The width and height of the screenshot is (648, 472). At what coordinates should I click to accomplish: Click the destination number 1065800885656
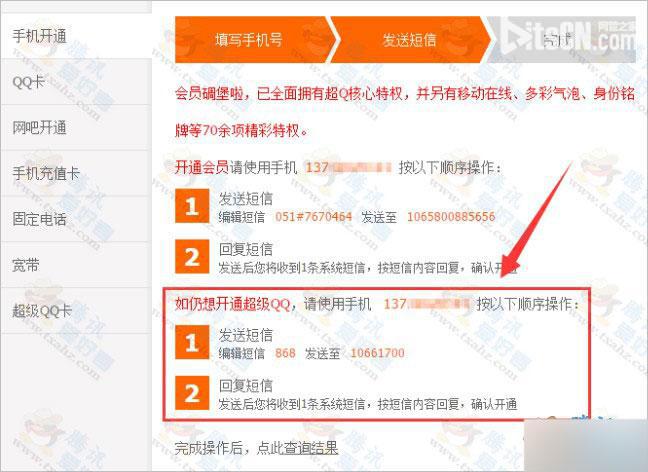pyautogui.click(x=451, y=217)
